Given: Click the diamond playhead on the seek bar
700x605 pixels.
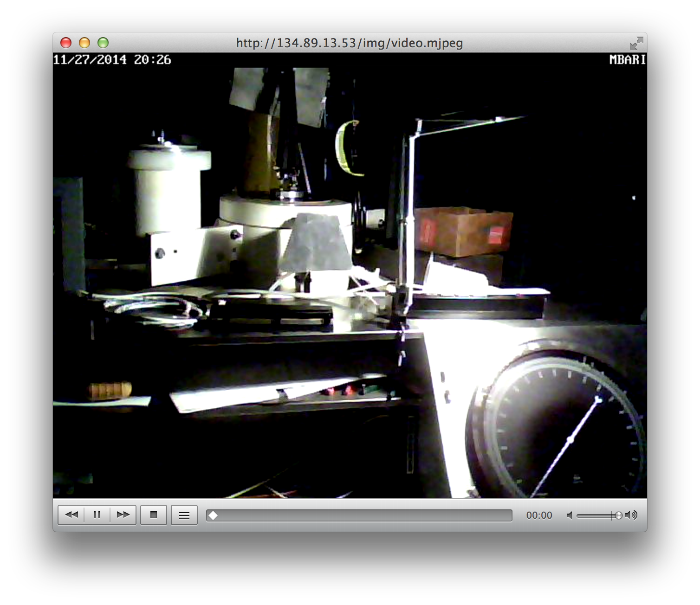Looking at the screenshot, I should tap(213, 515).
